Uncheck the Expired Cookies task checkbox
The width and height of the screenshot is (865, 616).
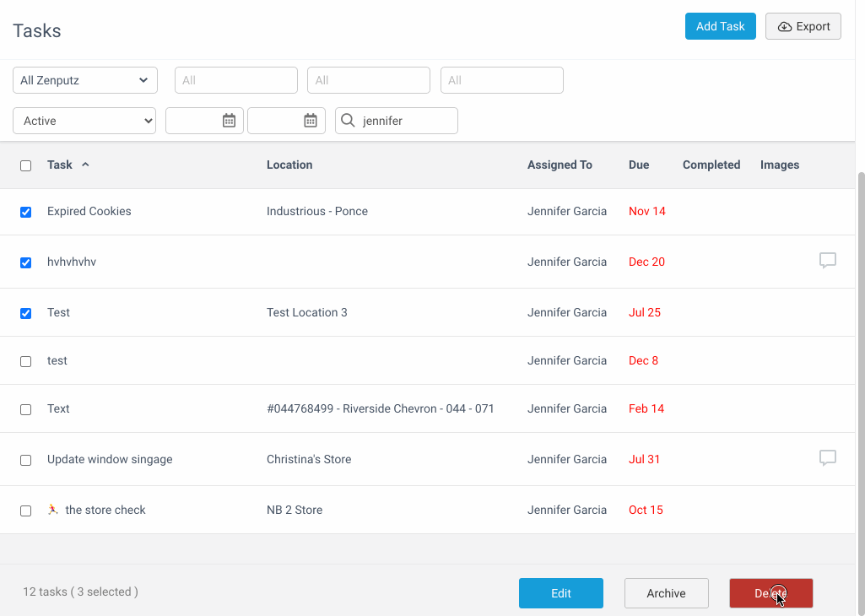[26, 212]
